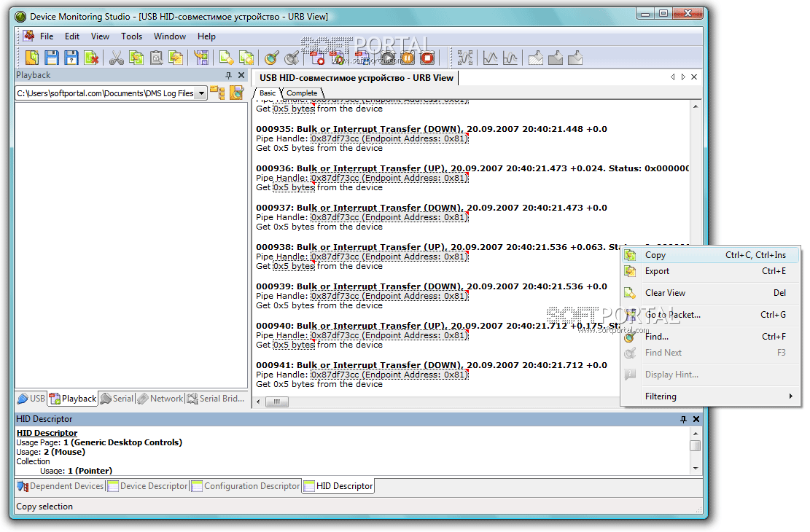Click the app icon left of File menu
The image size is (810, 532).
(x=29, y=36)
